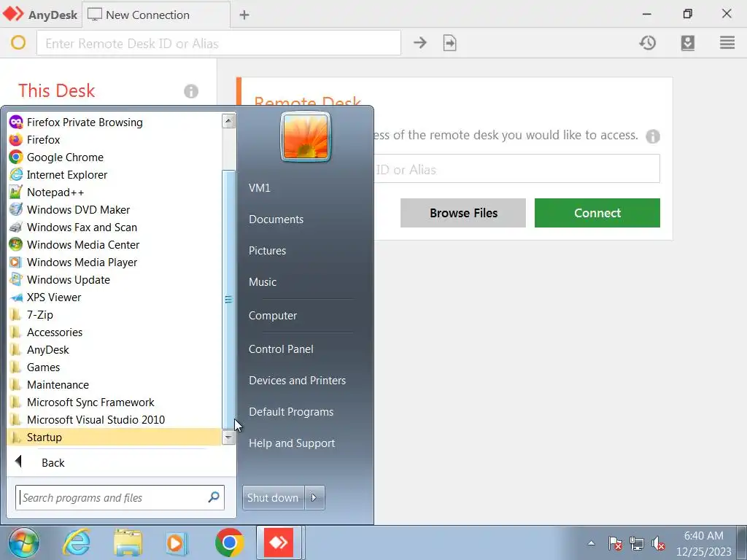The height and width of the screenshot is (560, 747).
Task: Open Windows Media Player from programs list
Action: (x=115, y=262)
